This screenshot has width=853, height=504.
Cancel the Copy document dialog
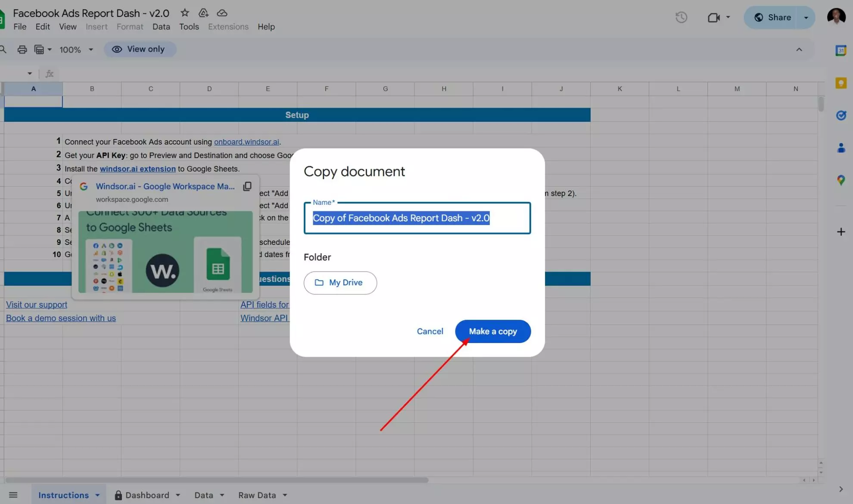pyautogui.click(x=430, y=331)
